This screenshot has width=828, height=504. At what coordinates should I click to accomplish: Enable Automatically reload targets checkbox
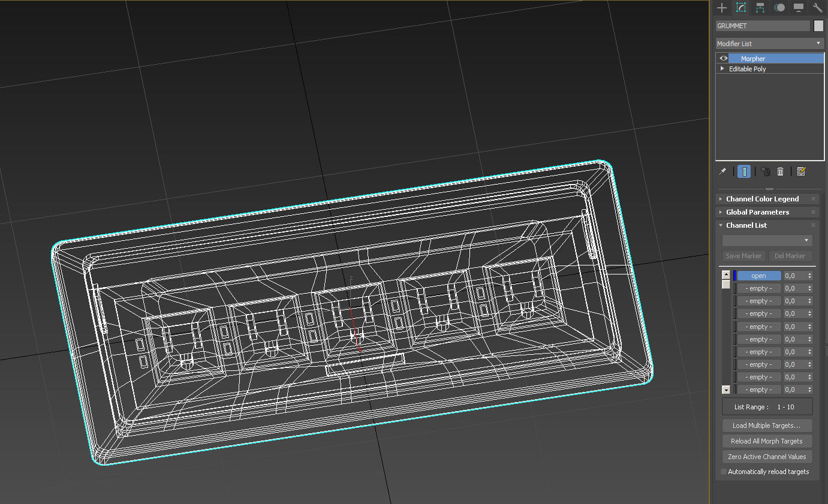pos(724,472)
